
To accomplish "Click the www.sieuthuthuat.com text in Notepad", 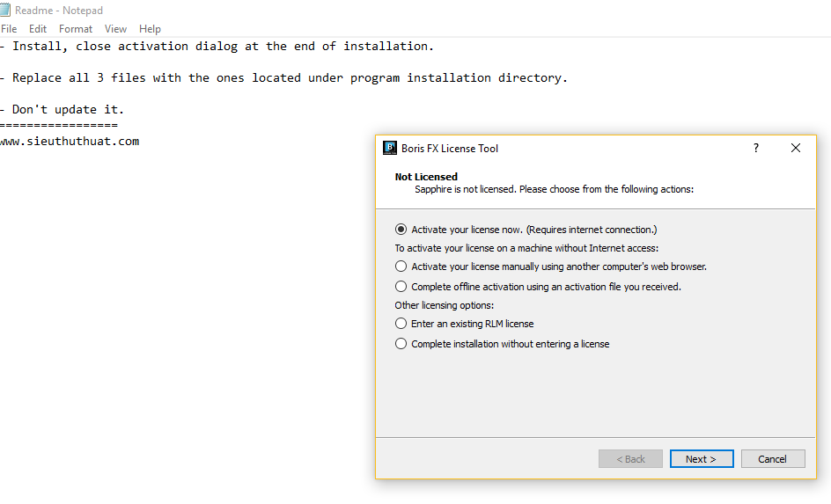I will (70, 142).
